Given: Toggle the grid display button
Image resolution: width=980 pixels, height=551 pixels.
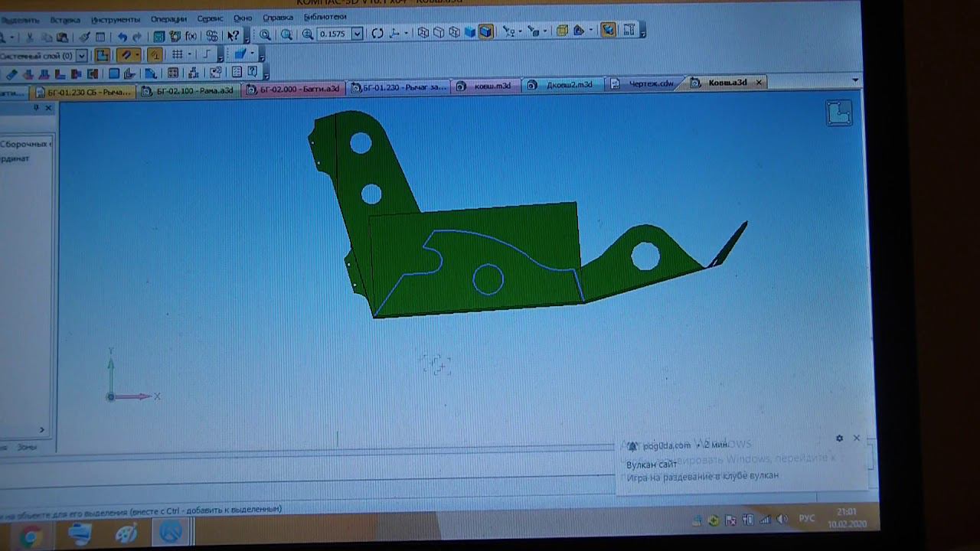Looking at the screenshot, I should 178,54.
